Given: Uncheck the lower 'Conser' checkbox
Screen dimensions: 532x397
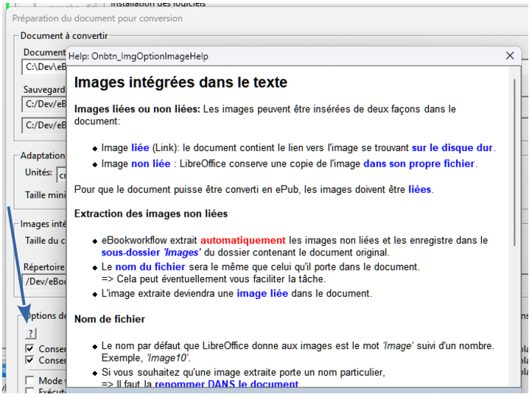Looking at the screenshot, I should (x=30, y=360).
